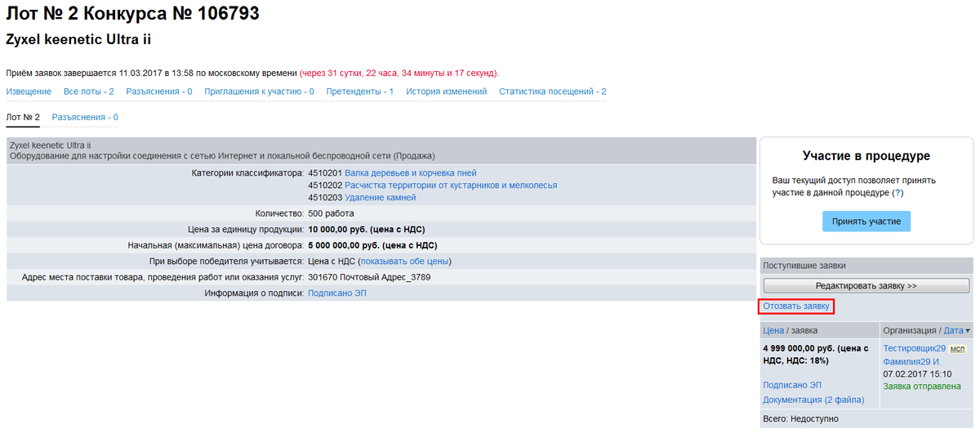
Task: Click the МСП badge next to Тестировщик29
Action: [x=957, y=349]
